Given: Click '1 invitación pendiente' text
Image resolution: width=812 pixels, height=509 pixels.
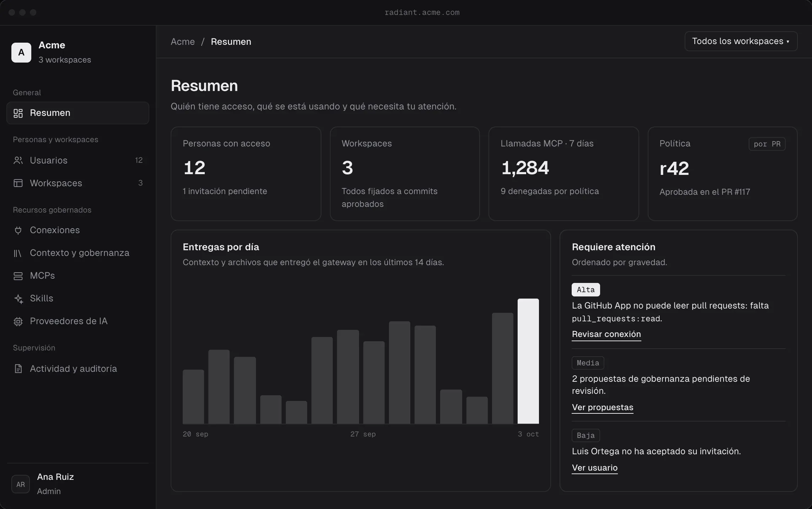Looking at the screenshot, I should [x=225, y=191].
